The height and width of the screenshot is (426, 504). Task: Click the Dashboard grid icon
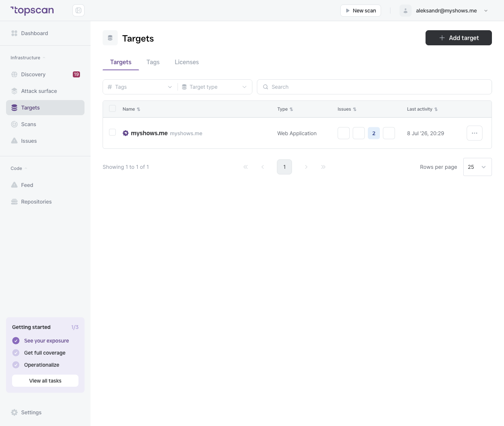coord(14,33)
